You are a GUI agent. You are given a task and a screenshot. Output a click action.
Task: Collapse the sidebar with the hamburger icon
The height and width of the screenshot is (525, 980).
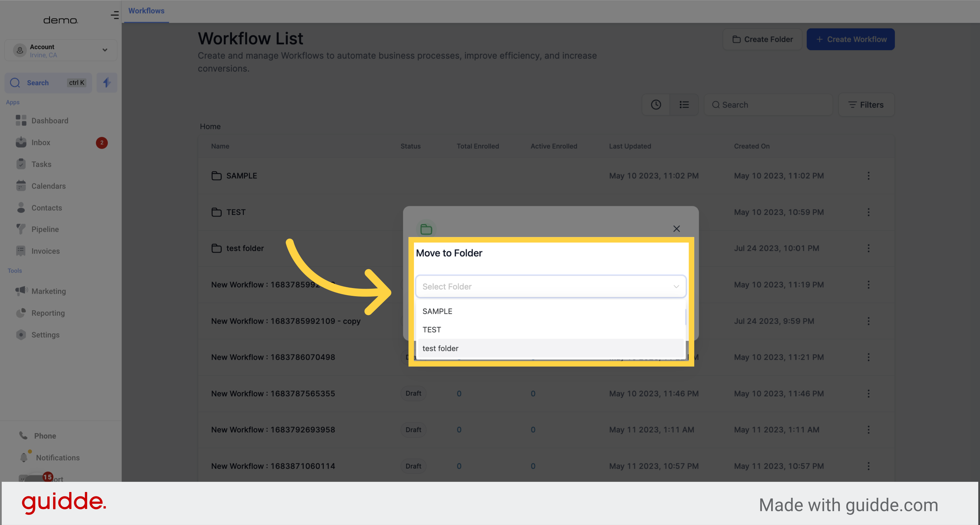click(115, 15)
